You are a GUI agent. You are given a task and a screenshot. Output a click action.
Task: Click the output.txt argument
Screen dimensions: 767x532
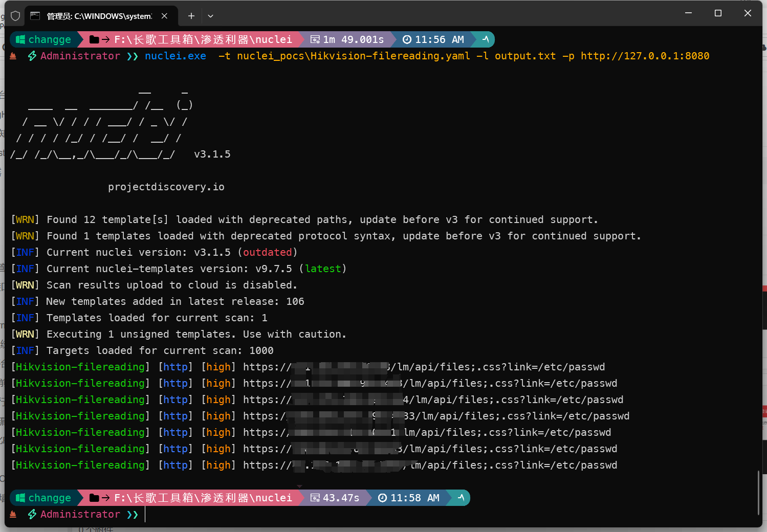[525, 56]
